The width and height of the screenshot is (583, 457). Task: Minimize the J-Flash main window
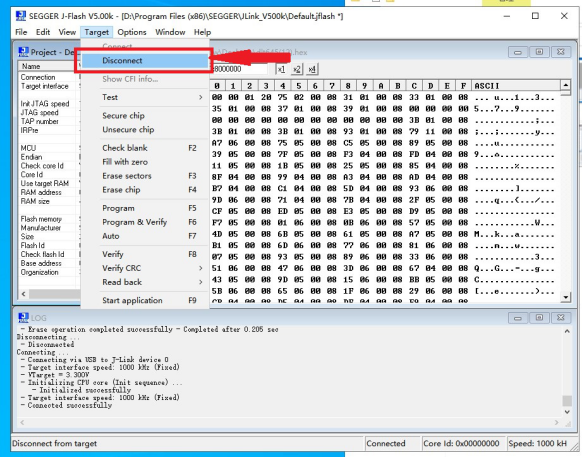[506, 16]
